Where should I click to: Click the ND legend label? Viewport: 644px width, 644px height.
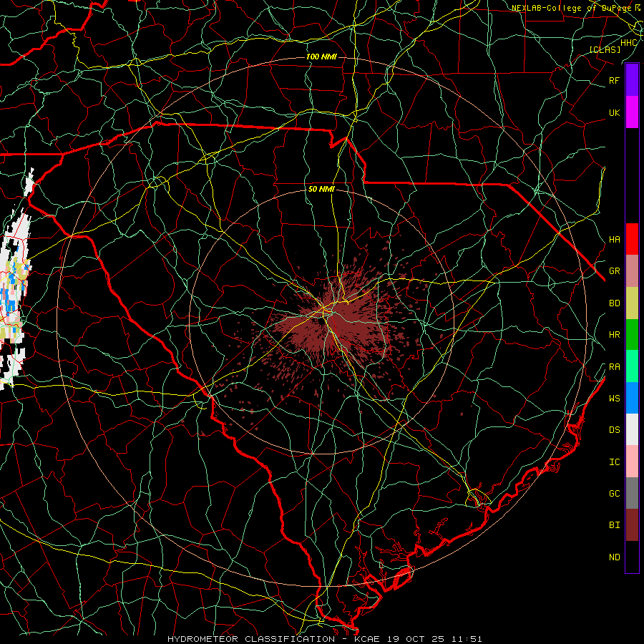click(614, 557)
